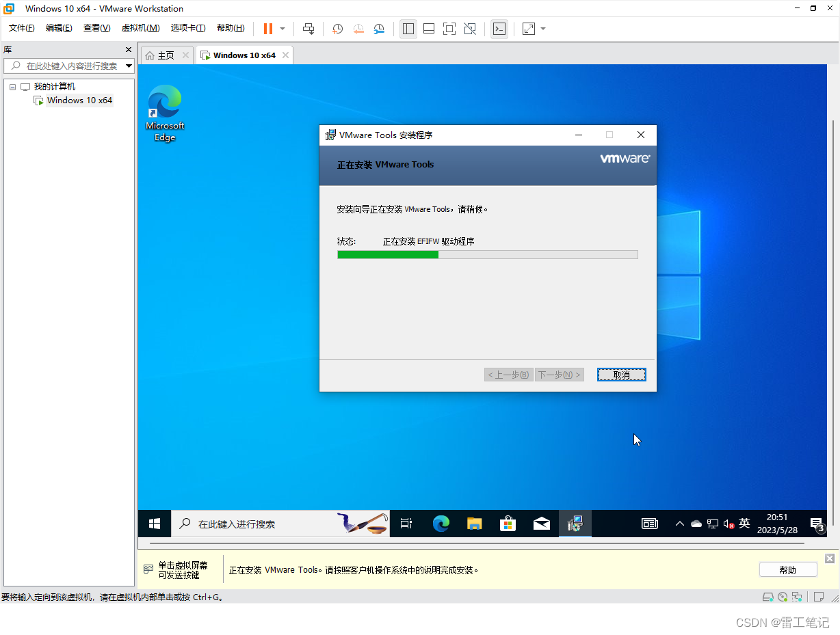The image size is (840, 635).
Task: Click VMware Tools installer taskbar icon
Action: tap(575, 524)
